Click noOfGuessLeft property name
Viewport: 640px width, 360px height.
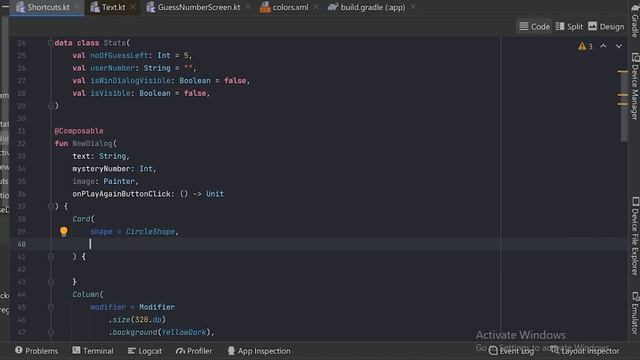(x=119, y=56)
